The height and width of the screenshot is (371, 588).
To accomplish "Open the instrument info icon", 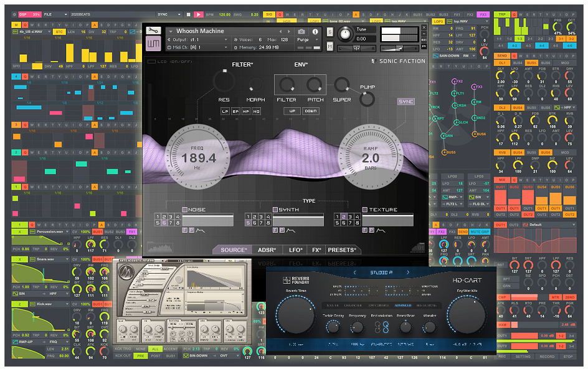I will click(315, 31).
